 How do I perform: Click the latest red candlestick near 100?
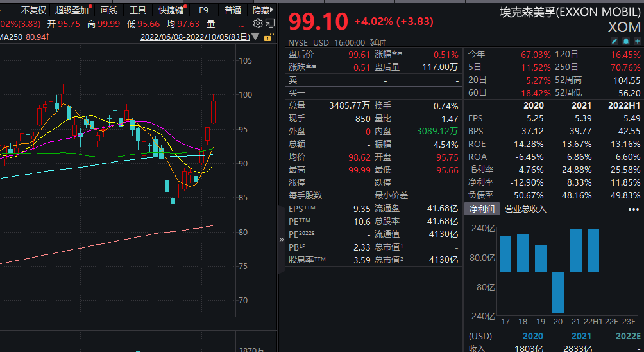coord(214,111)
